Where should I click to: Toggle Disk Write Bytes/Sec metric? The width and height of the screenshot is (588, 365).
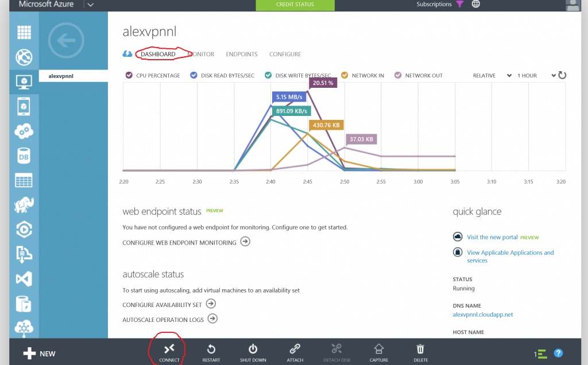coord(268,75)
